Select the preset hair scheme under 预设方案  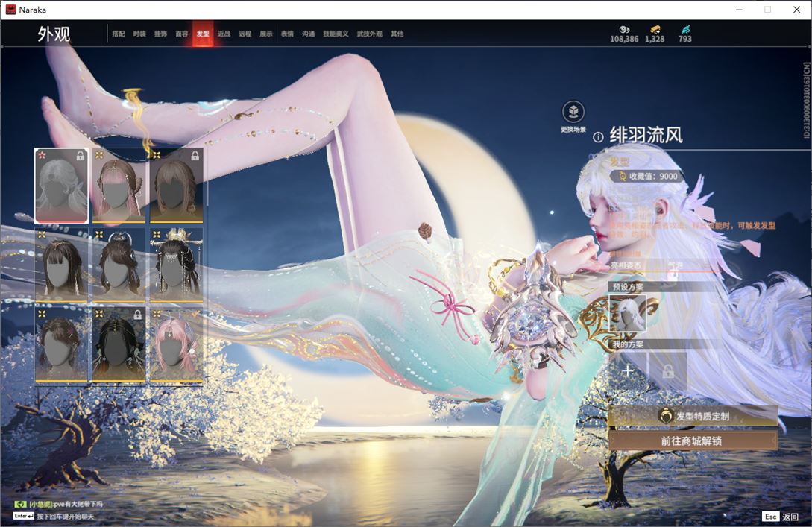pos(628,313)
